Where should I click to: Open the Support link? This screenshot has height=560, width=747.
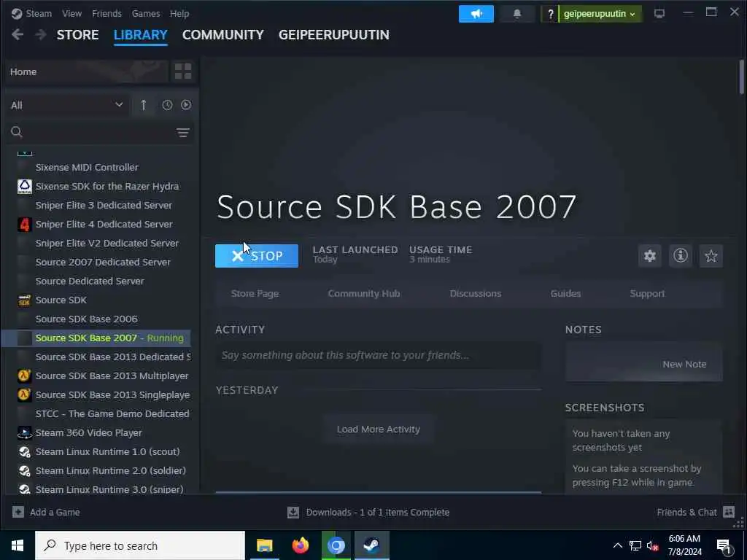[647, 293]
